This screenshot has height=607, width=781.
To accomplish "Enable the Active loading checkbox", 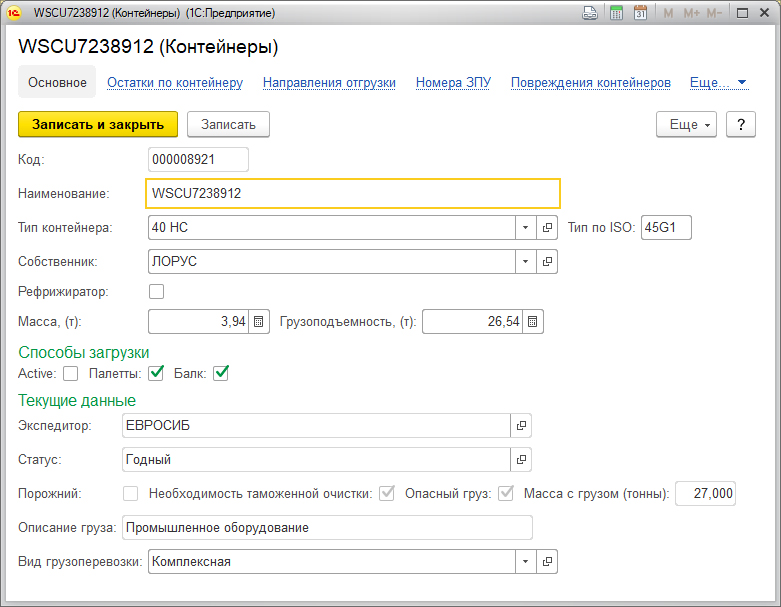I will (x=71, y=373).
